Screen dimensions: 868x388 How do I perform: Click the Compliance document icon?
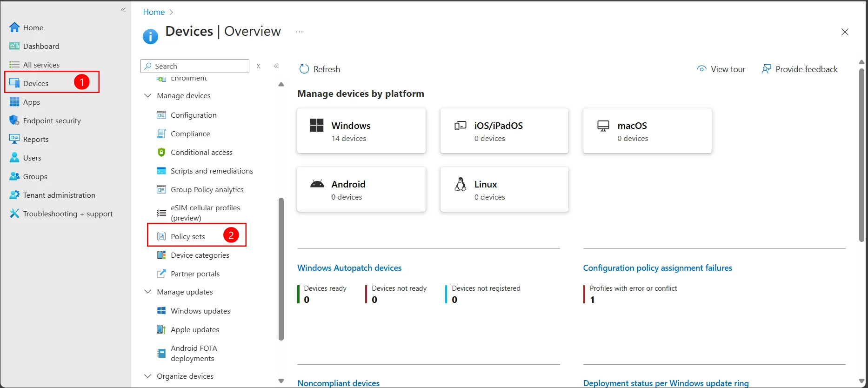pyautogui.click(x=161, y=134)
